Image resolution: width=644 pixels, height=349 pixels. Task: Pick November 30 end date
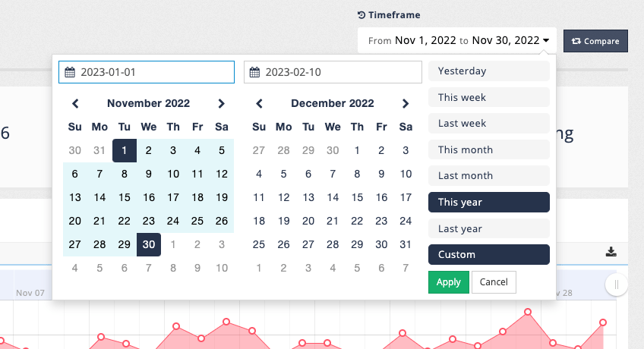click(149, 244)
